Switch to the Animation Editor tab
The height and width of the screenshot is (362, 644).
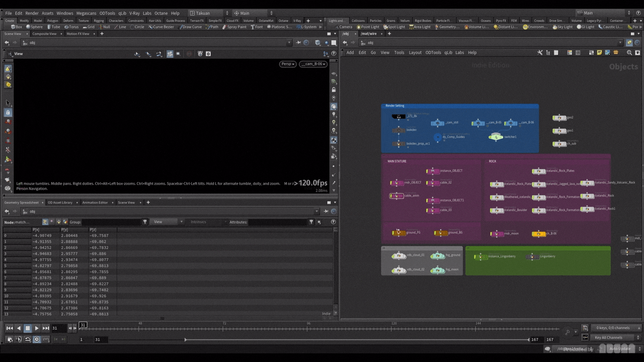[95, 202]
